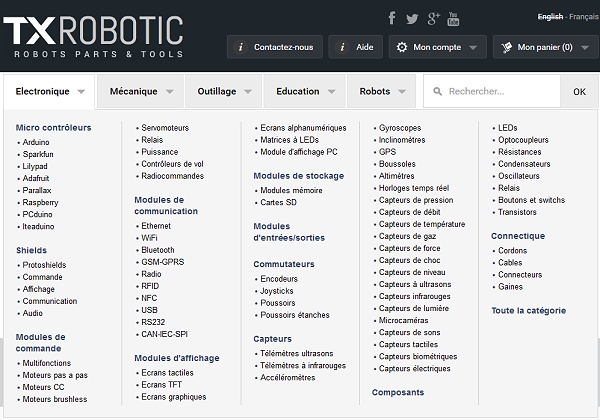Viewport: 600px width, 420px height.
Task: Open the Arduino link
Action: coord(36,142)
